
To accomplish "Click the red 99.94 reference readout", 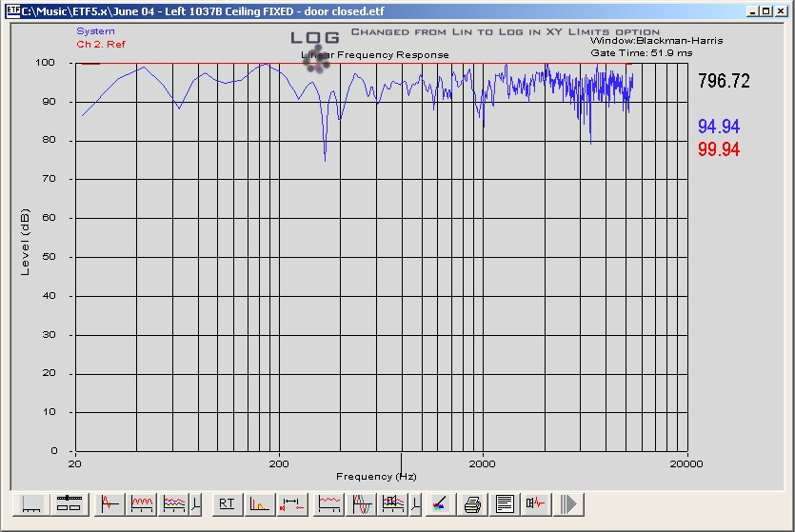I will click(x=718, y=149).
